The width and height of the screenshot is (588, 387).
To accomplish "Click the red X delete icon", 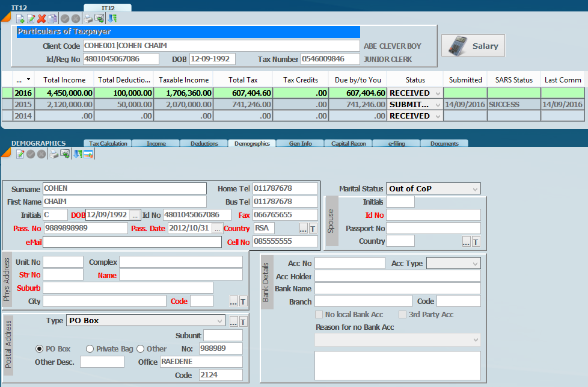I will click(x=41, y=19).
